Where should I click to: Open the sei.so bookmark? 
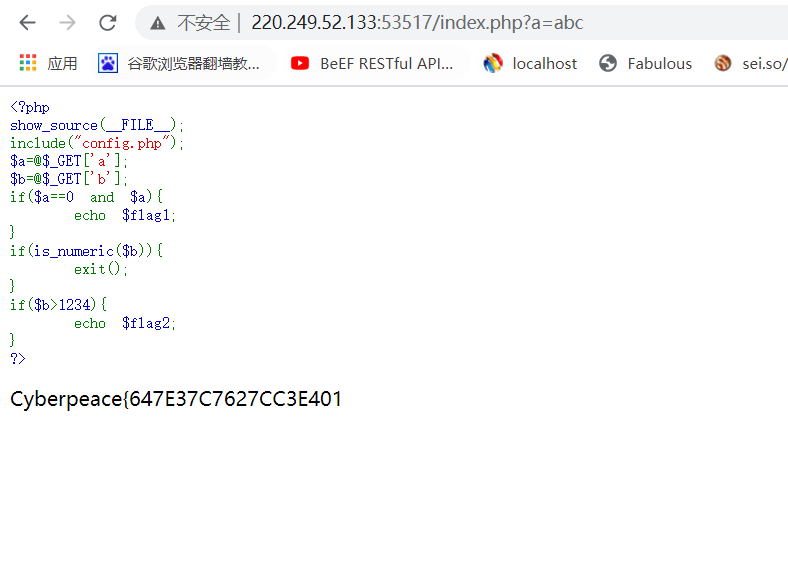pos(763,64)
